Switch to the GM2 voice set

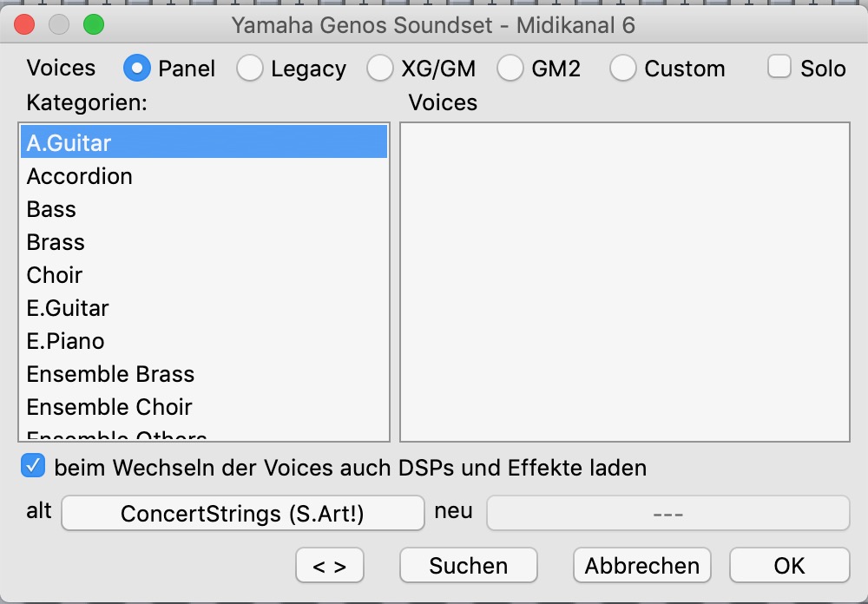click(x=510, y=68)
